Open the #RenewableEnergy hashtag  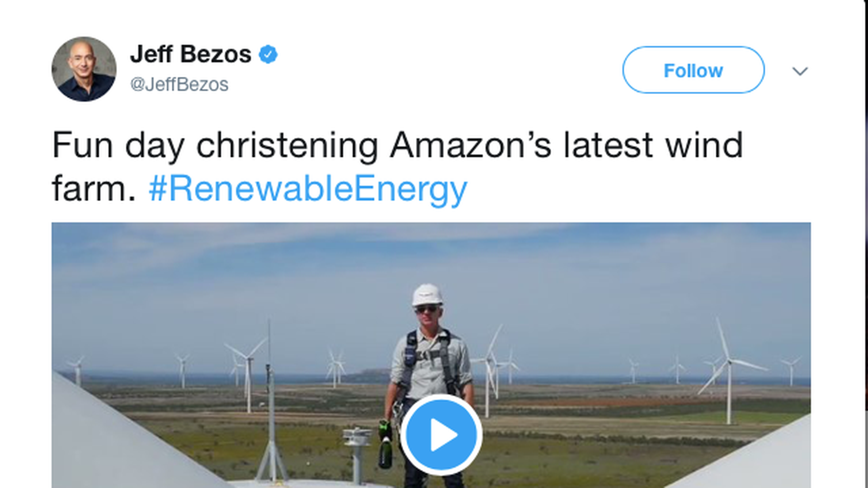[x=307, y=189]
